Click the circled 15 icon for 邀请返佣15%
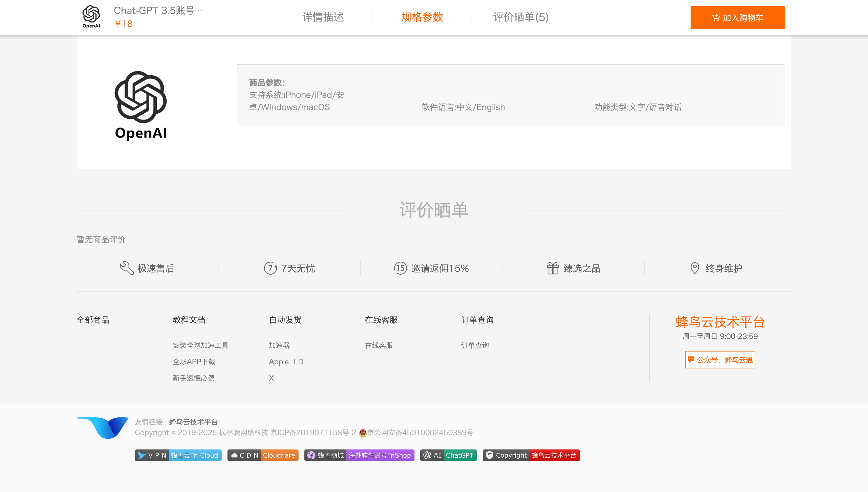 tap(401, 268)
